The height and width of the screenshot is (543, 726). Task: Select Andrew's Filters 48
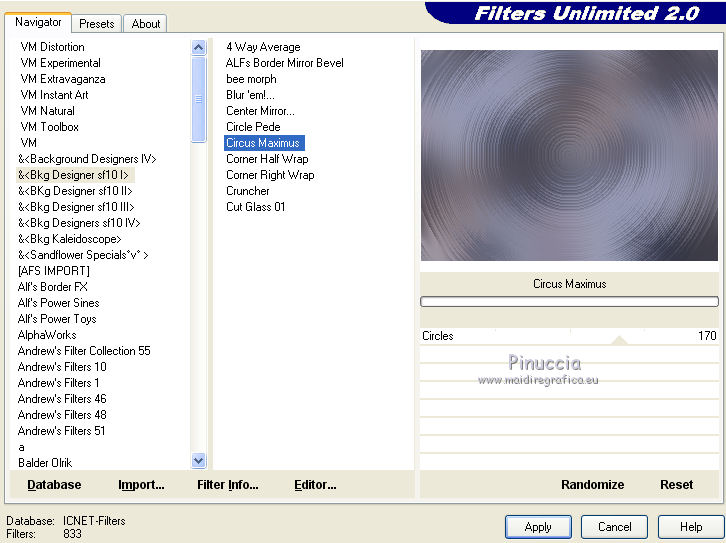[x=62, y=415]
